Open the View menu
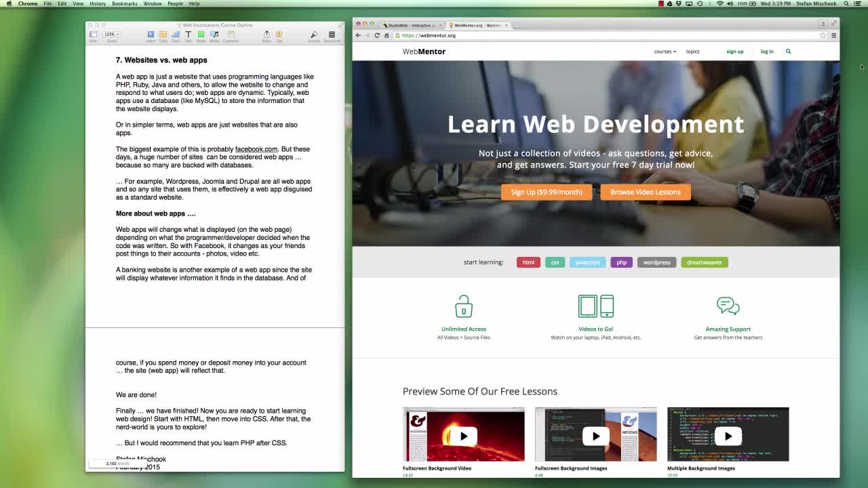868x488 pixels. [78, 3]
